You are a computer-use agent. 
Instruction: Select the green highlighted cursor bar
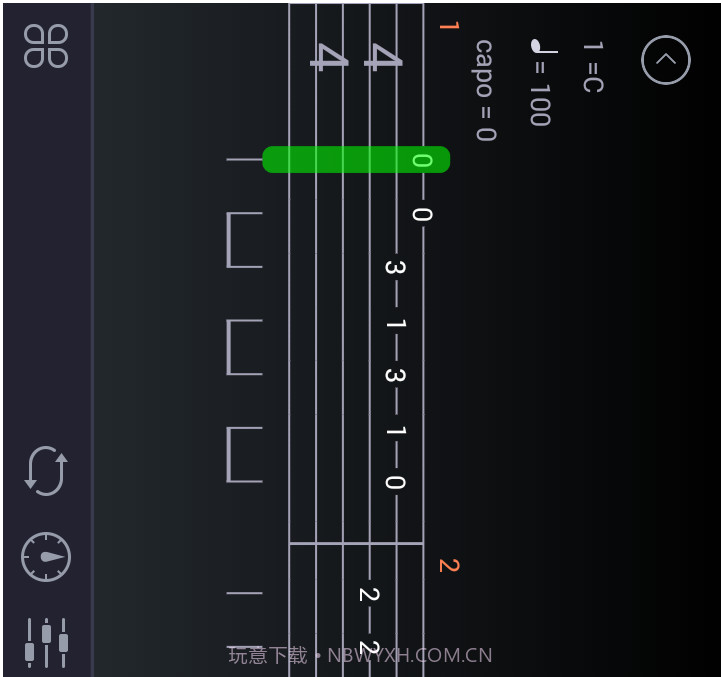click(x=356, y=160)
